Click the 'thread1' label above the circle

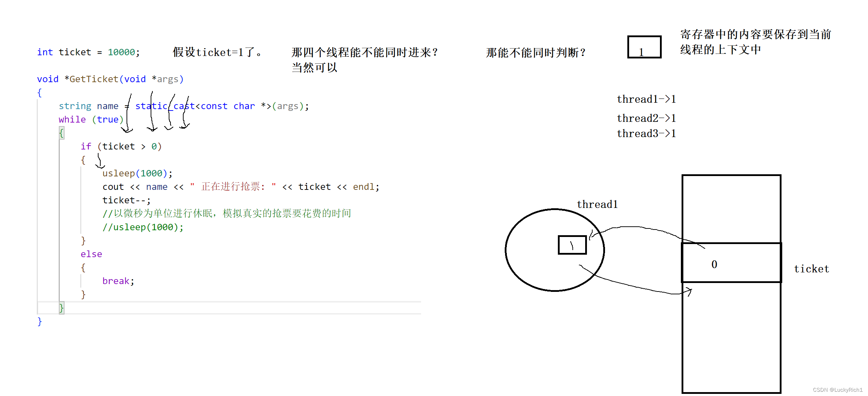597,204
